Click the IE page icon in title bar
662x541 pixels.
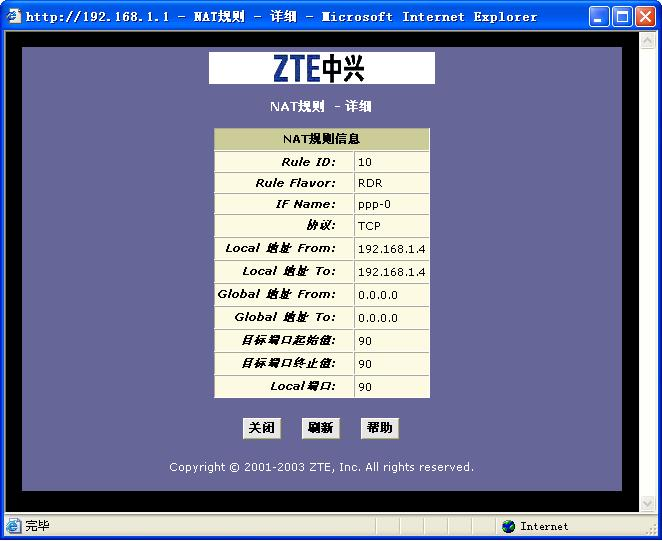[x=13, y=16]
